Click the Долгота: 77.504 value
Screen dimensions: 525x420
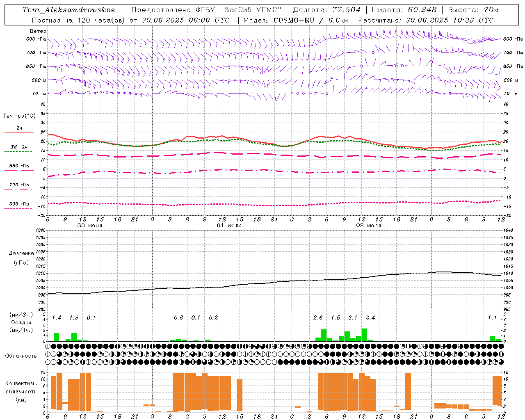(x=327, y=10)
